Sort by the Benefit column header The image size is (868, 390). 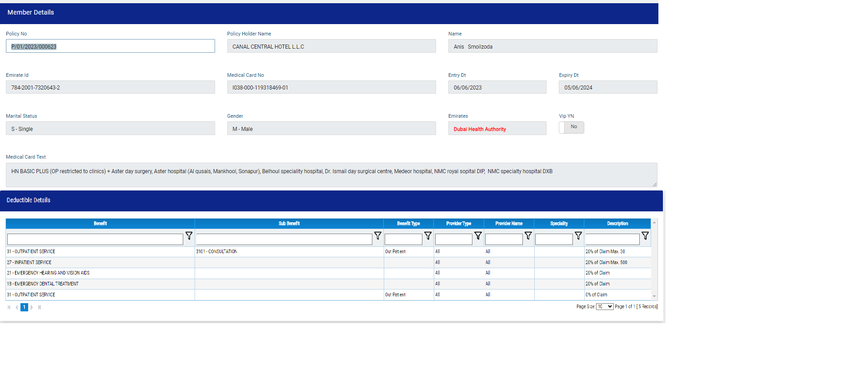[x=100, y=224]
